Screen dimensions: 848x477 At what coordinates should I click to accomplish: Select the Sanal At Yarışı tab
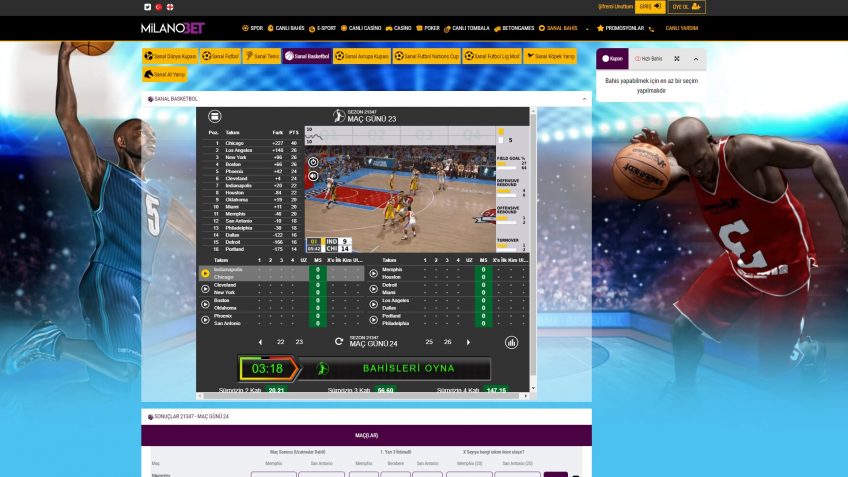pyautogui.click(x=165, y=75)
